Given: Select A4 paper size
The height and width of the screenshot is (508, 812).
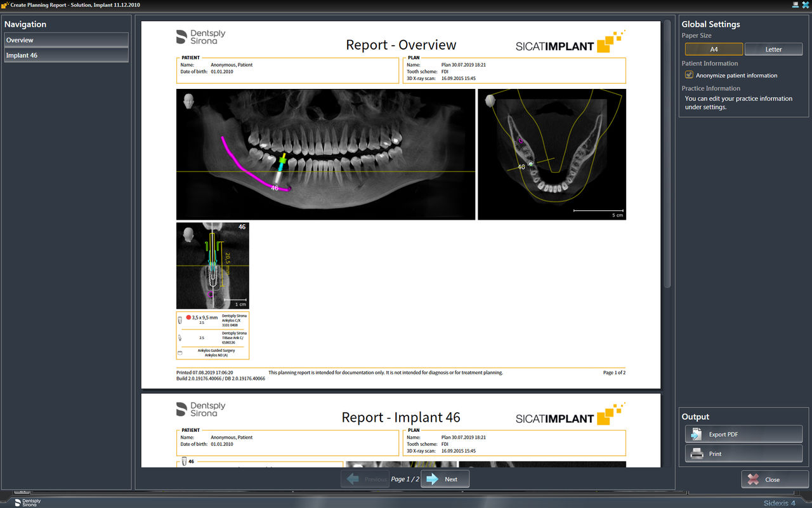Looking at the screenshot, I should (x=713, y=48).
